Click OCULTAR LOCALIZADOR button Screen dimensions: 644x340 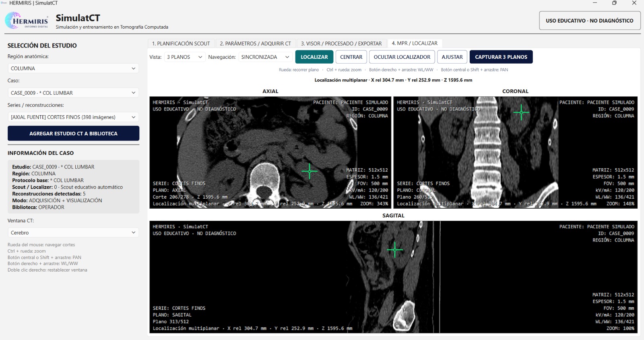[x=402, y=57]
